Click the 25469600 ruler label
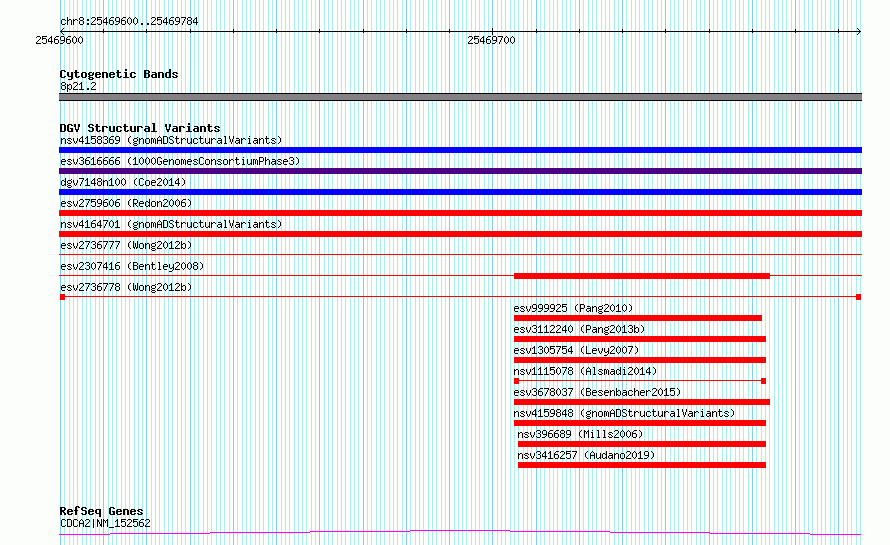Image resolution: width=890 pixels, height=545 pixels. [59, 40]
